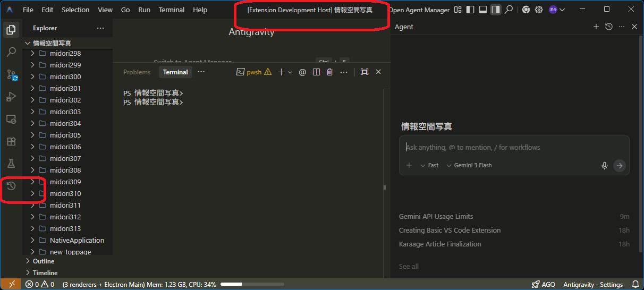The height and width of the screenshot is (290, 644).
Task: Open the Help menu
Action: 200,10
